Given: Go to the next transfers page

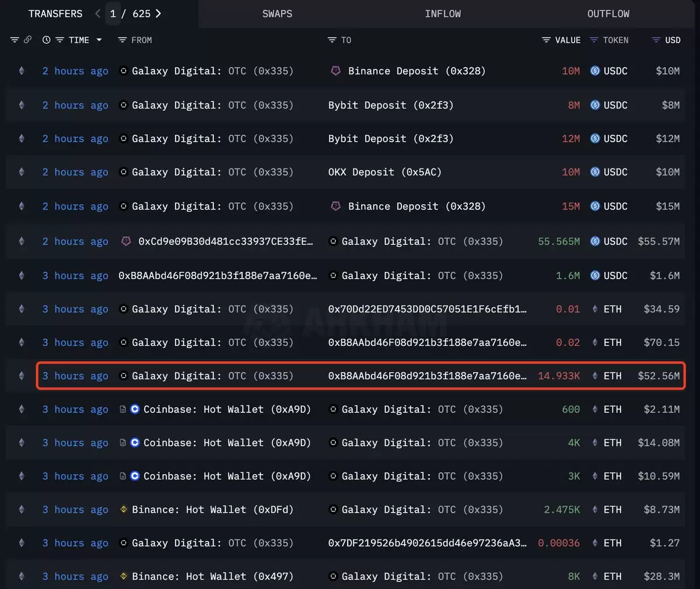Looking at the screenshot, I should (158, 13).
